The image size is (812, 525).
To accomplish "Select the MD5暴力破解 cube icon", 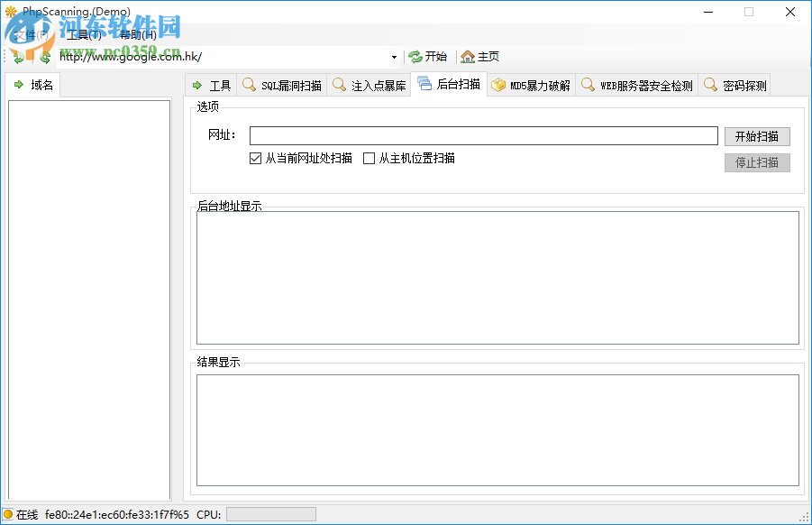I will (x=499, y=84).
